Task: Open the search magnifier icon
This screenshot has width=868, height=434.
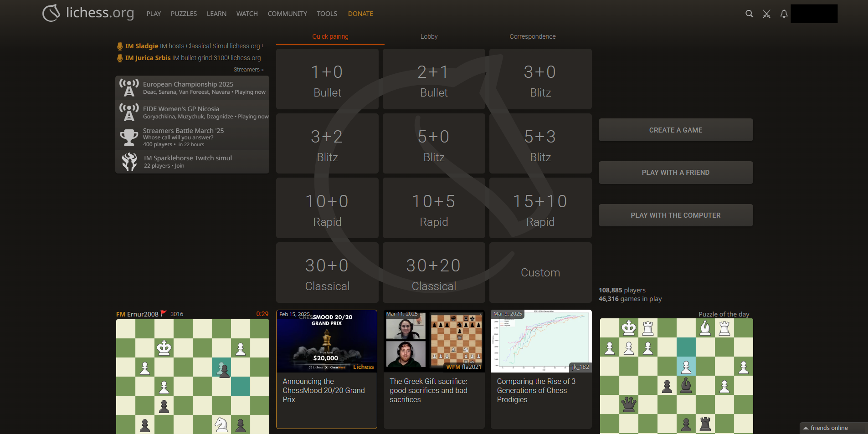Action: [749, 14]
